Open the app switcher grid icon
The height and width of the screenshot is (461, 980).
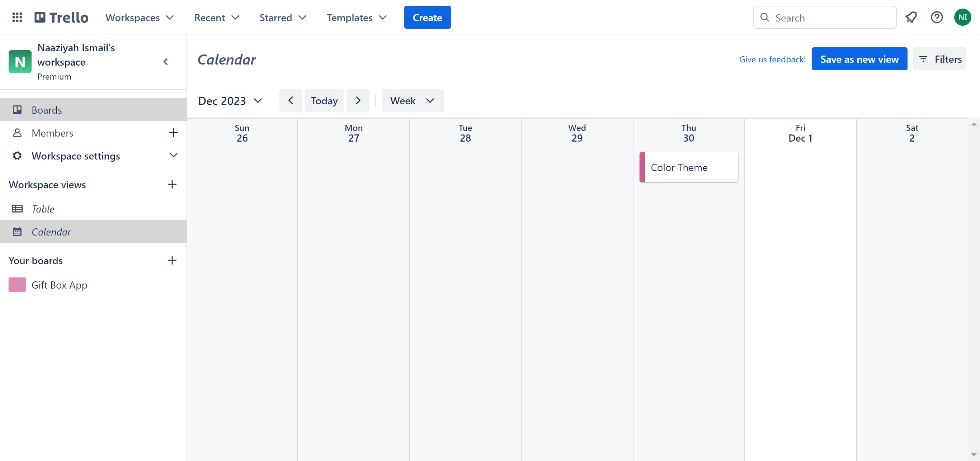tap(17, 18)
